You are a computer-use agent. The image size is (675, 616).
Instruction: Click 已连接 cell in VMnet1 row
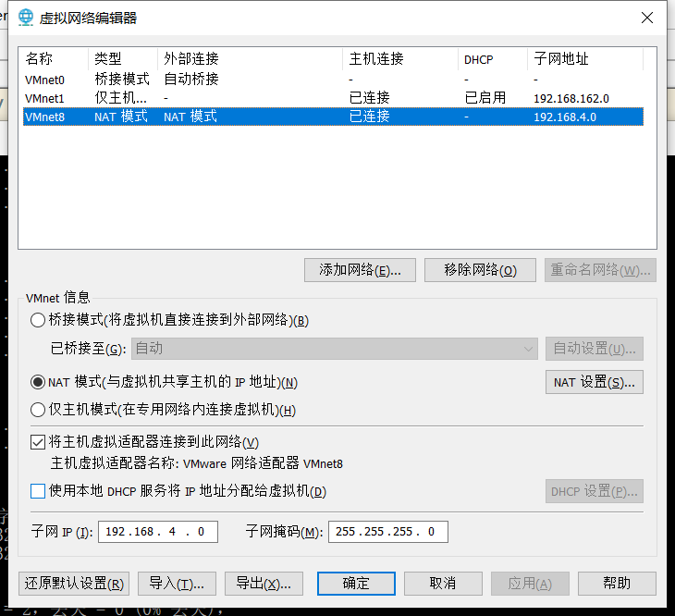pyautogui.click(x=369, y=98)
